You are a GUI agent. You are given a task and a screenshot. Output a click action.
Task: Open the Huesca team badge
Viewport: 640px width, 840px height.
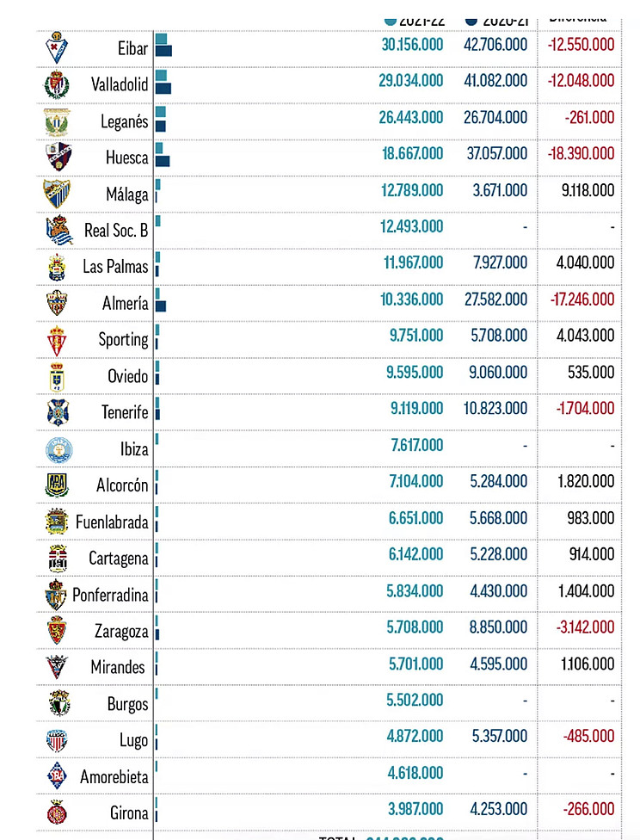click(x=58, y=157)
